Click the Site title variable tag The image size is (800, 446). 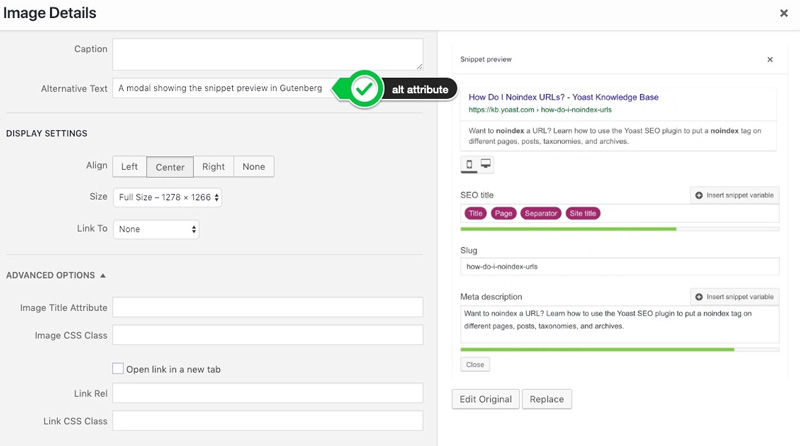(x=583, y=213)
